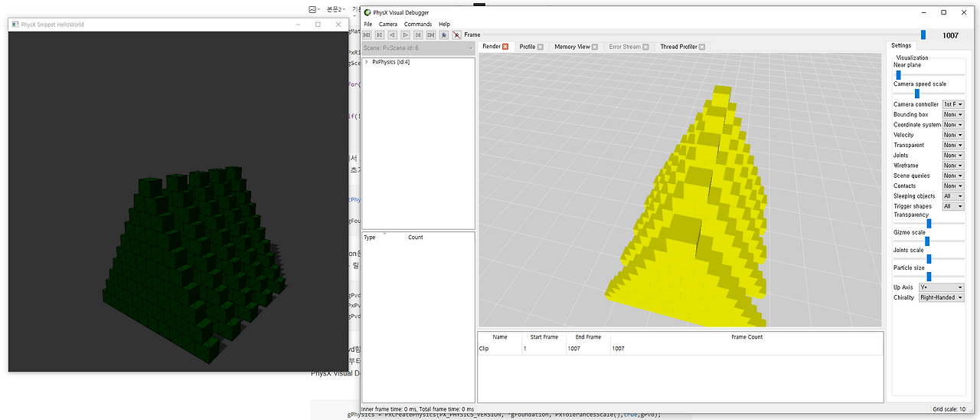This screenshot has height=420, width=980.
Task: Click the disconnect icon with red cross
Action: (457, 34)
